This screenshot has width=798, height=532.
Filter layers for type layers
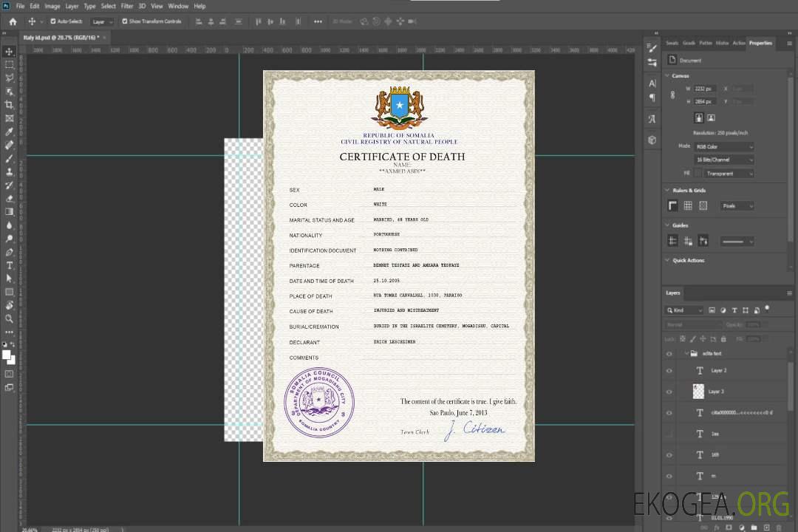734,310
